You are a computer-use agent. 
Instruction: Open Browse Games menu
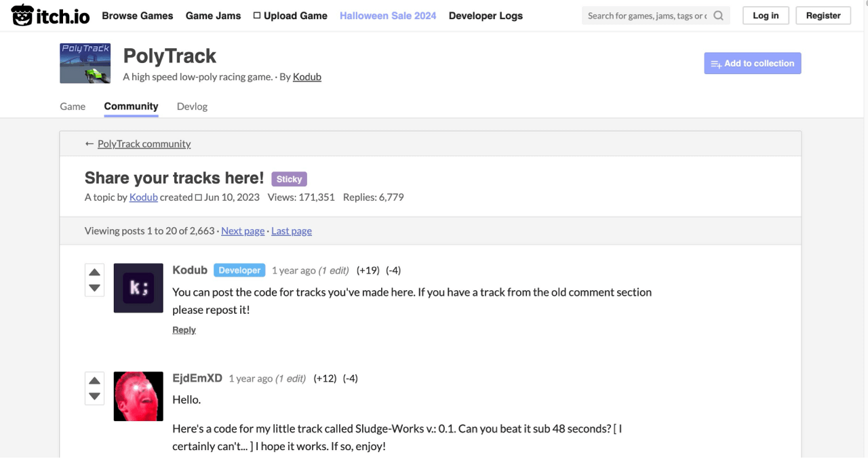138,16
